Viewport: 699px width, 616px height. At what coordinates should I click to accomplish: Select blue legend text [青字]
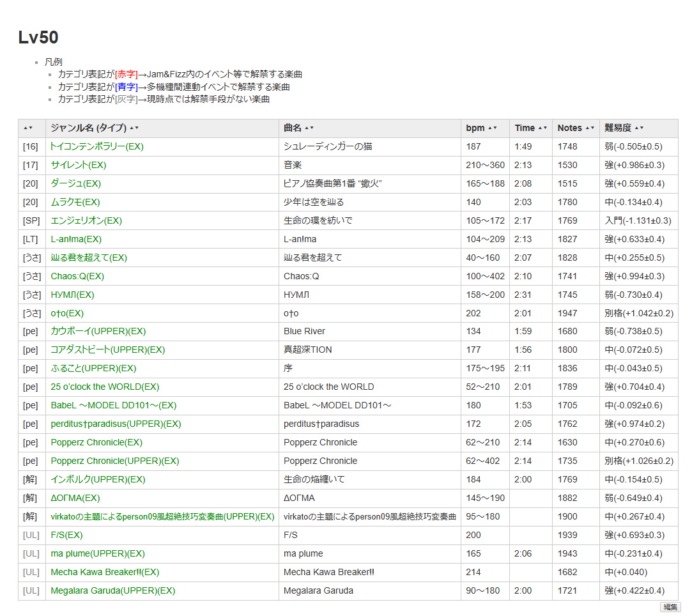pyautogui.click(x=126, y=87)
